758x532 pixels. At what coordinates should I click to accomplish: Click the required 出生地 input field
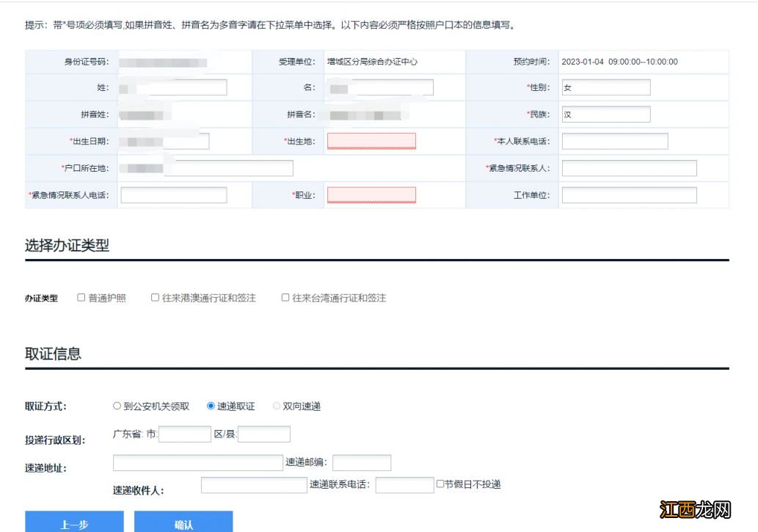tap(371, 140)
